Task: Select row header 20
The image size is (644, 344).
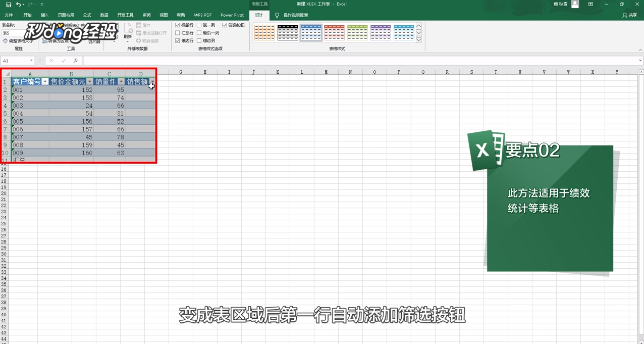Action: [4, 193]
